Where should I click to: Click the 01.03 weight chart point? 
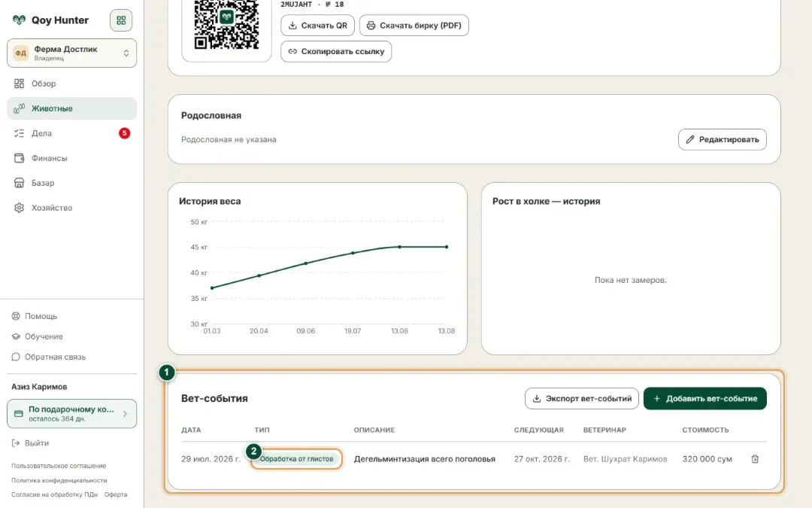coord(212,287)
